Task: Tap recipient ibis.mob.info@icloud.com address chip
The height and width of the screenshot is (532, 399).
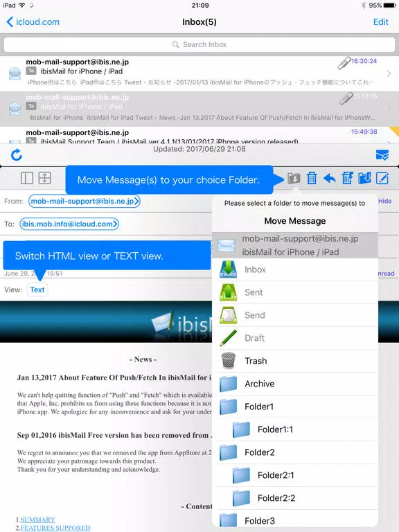Action: (x=69, y=224)
